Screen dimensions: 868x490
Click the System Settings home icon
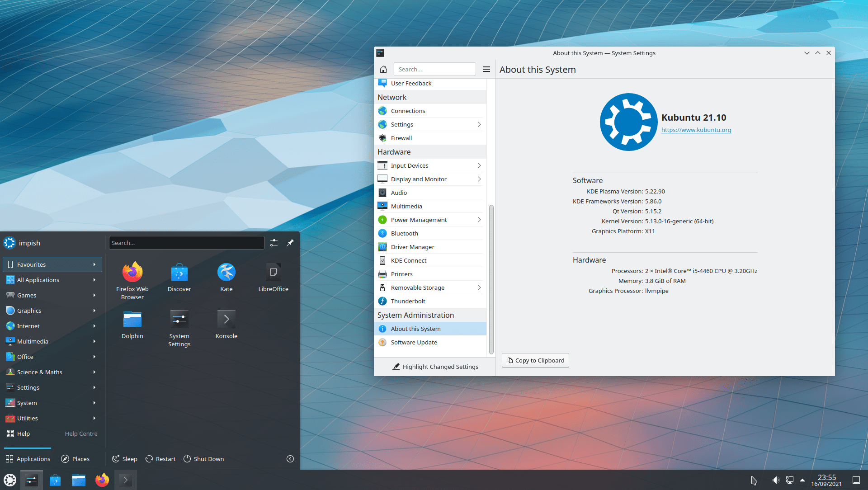coord(383,69)
